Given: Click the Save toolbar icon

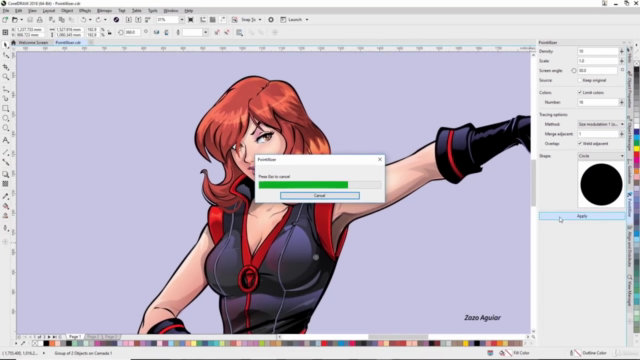Looking at the screenshot, I should [30, 20].
